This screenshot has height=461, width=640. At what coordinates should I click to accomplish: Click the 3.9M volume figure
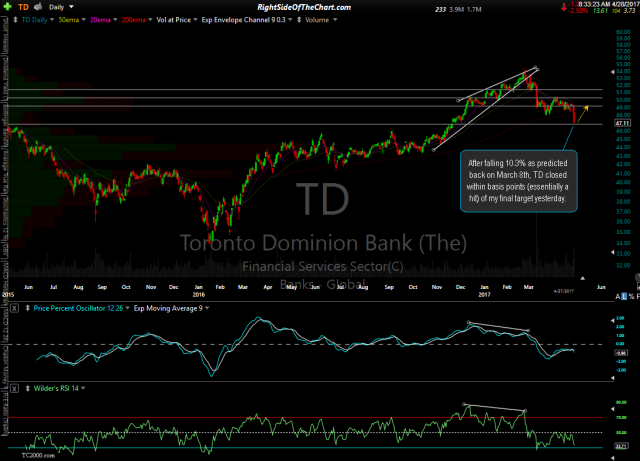click(457, 9)
